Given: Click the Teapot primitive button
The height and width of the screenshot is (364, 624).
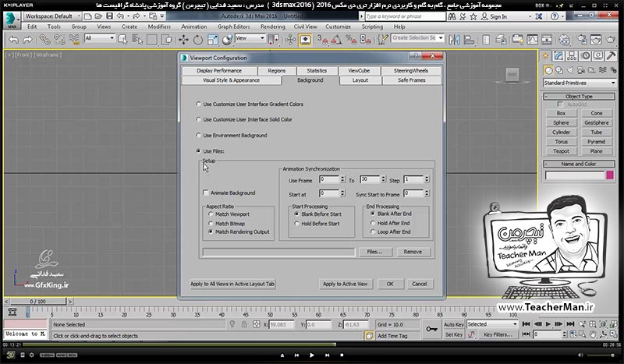Looking at the screenshot, I should coord(561,151).
